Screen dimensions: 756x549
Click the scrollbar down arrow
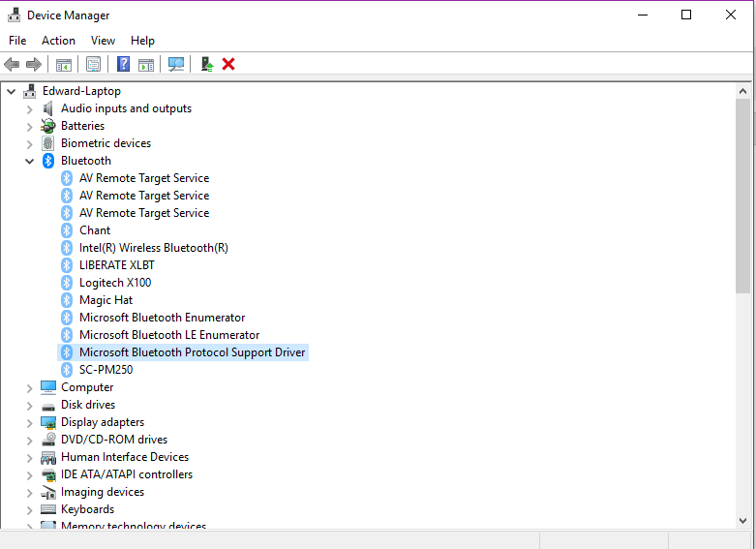[742, 521]
